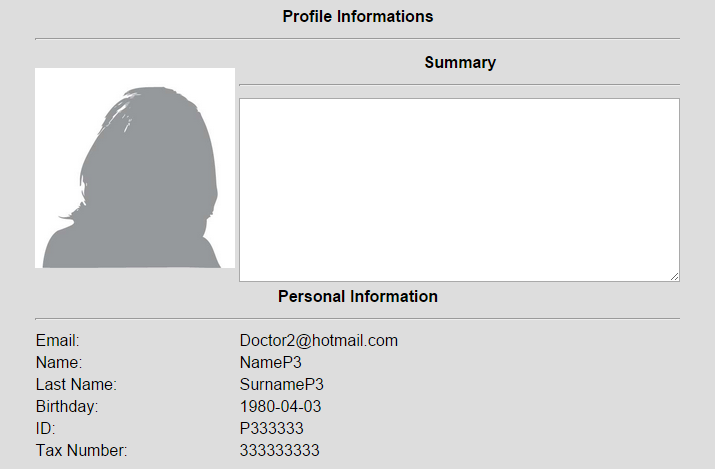
Task: Click the NameP3 value
Action: point(270,362)
